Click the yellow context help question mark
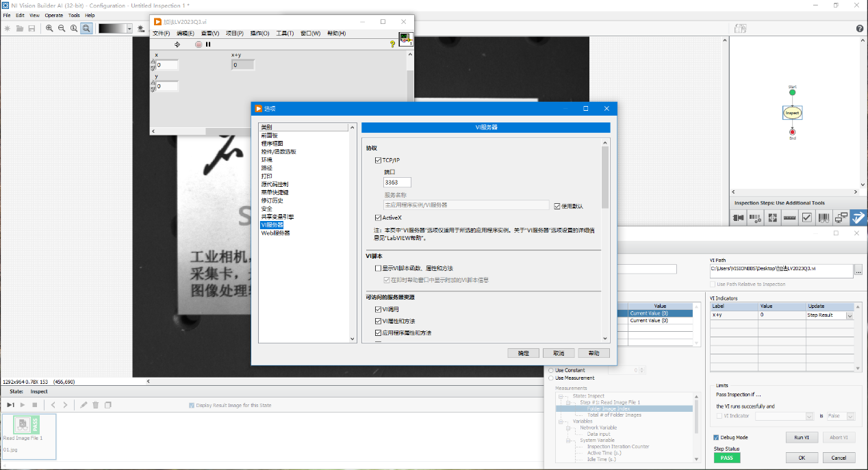This screenshot has width=868, height=470. 392,44
